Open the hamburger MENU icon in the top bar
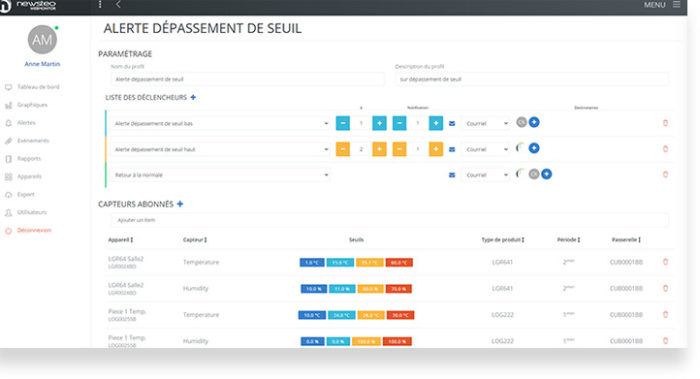Screen dimensions: 700x379 676,4
